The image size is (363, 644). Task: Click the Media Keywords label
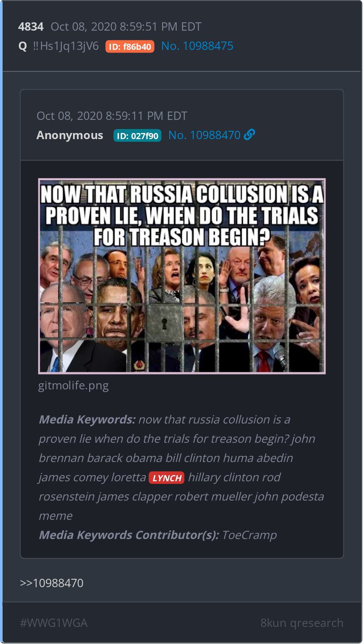pyautogui.click(x=87, y=420)
